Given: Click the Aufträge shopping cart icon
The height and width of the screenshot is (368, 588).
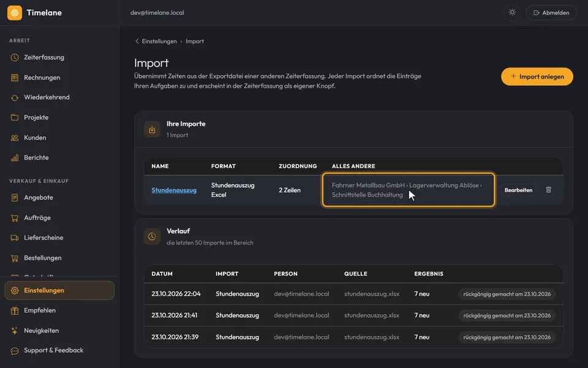Looking at the screenshot, I should [x=15, y=218].
